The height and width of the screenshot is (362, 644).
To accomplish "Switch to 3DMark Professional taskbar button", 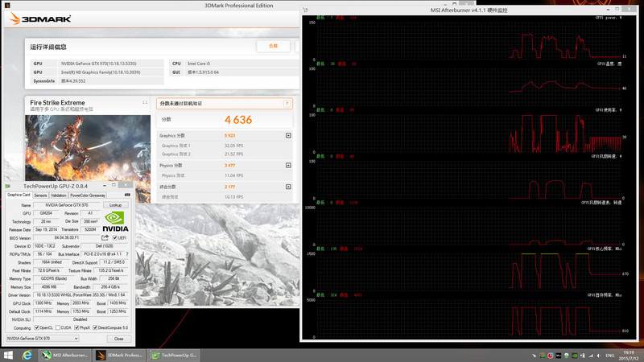I will pyautogui.click(x=119, y=356).
